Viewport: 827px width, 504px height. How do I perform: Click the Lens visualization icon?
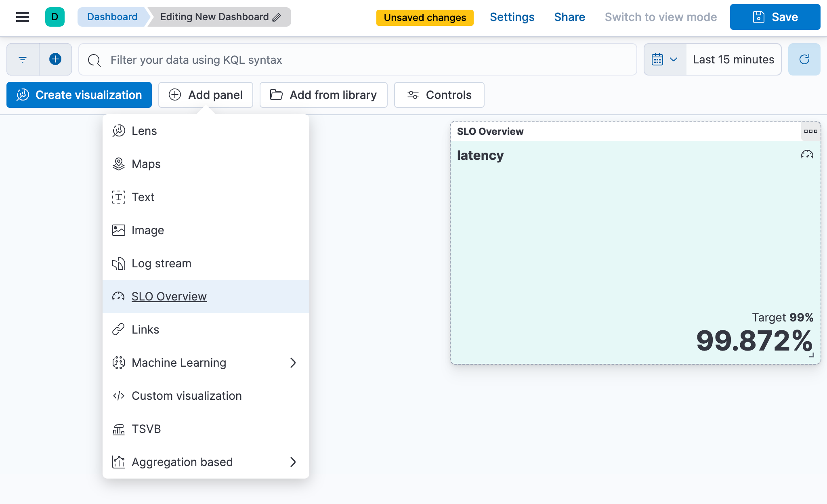click(118, 130)
